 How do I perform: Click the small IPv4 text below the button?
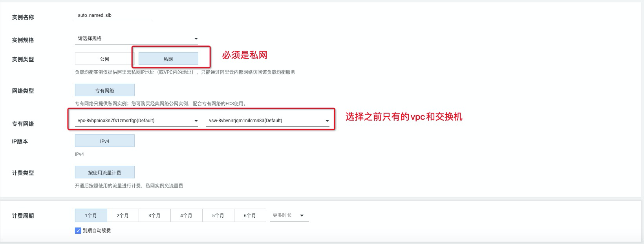(79, 154)
